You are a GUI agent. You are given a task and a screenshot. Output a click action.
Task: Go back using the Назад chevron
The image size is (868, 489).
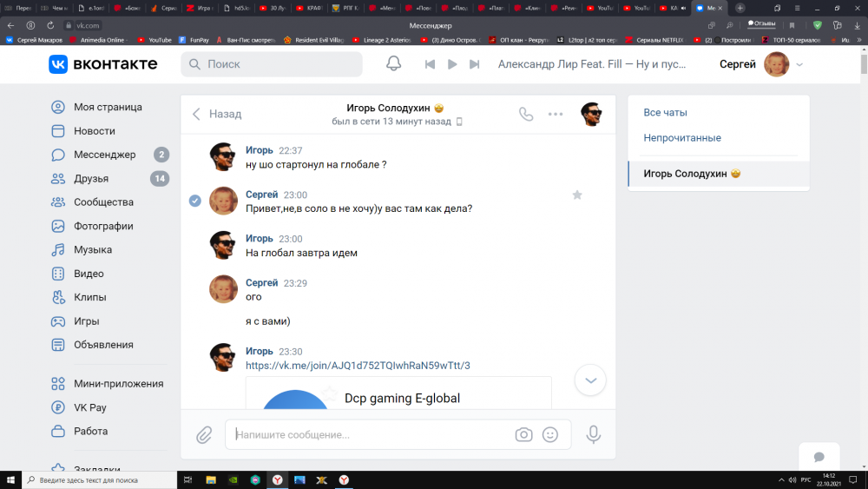[197, 114]
